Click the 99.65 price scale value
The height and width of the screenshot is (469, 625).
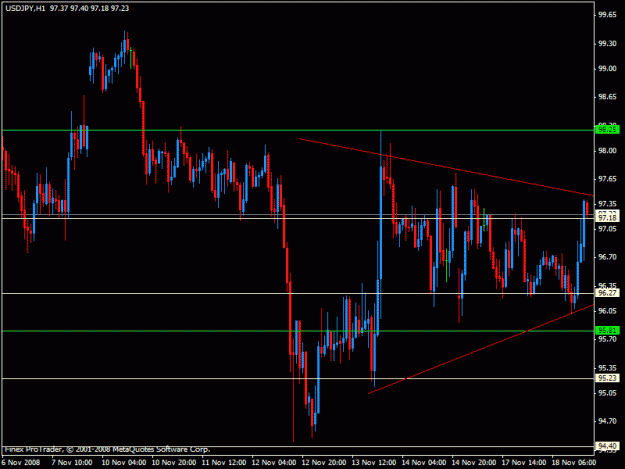pos(607,15)
